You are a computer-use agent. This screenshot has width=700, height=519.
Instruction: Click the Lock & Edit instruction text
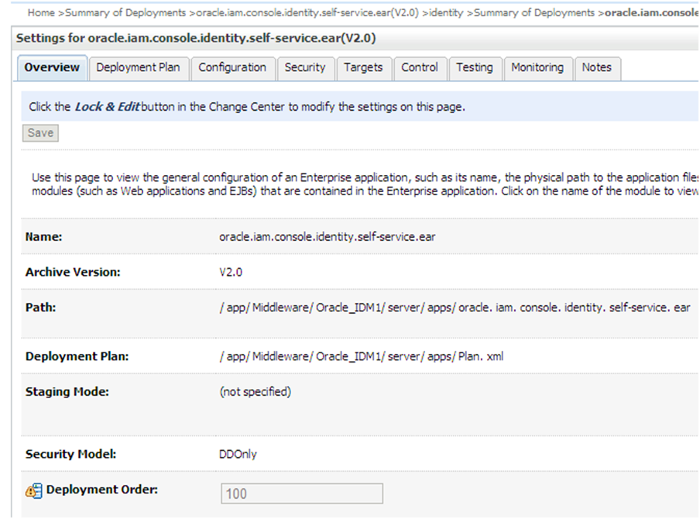247,107
